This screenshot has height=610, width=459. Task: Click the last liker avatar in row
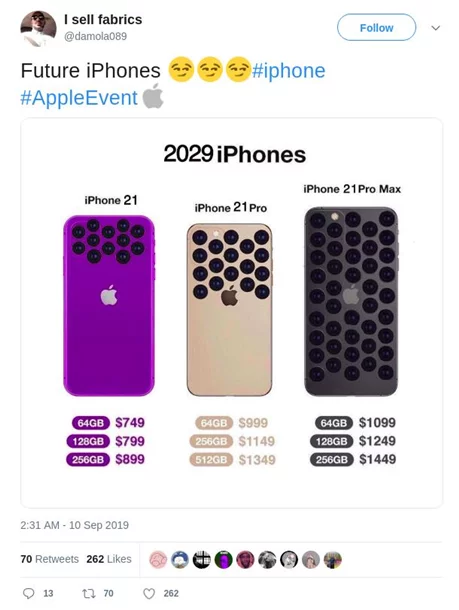[333, 560]
